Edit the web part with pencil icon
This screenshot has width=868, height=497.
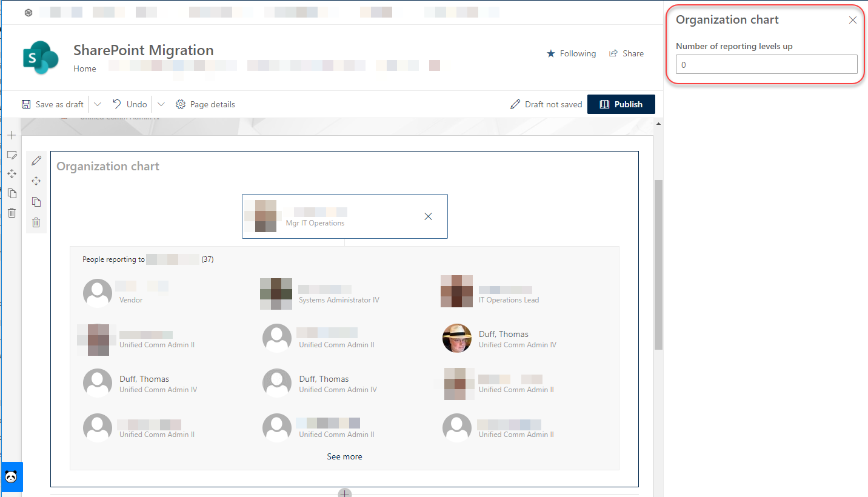click(36, 160)
